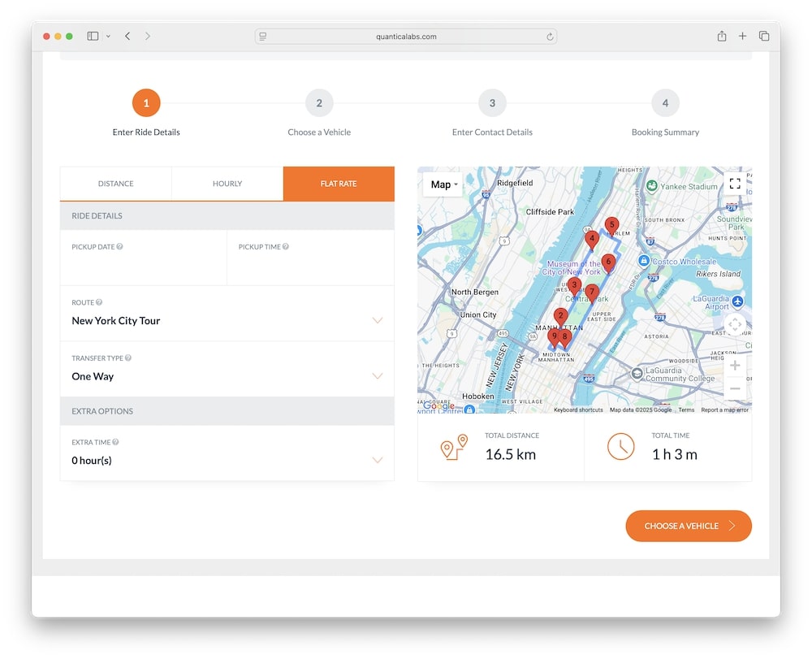Select the Flat Rate tab
Screen dimensions: 812x659
[339, 184]
